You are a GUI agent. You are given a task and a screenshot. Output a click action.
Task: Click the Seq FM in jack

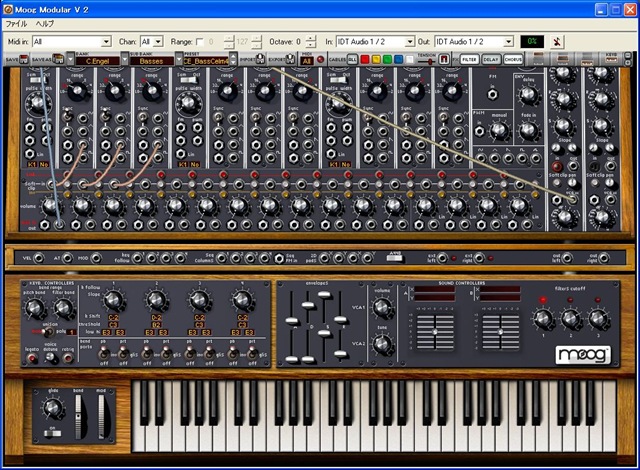tap(279, 258)
